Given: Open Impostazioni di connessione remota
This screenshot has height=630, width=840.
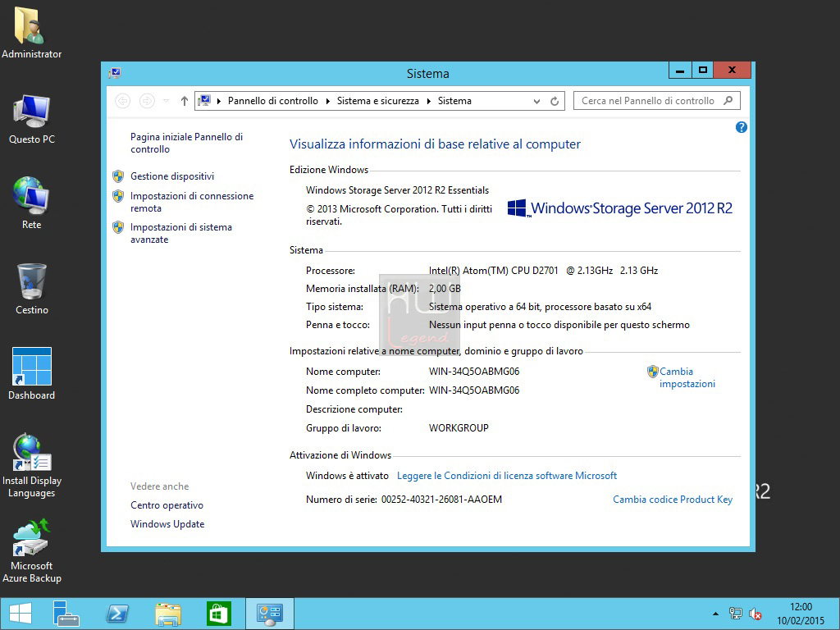Looking at the screenshot, I should point(192,202).
